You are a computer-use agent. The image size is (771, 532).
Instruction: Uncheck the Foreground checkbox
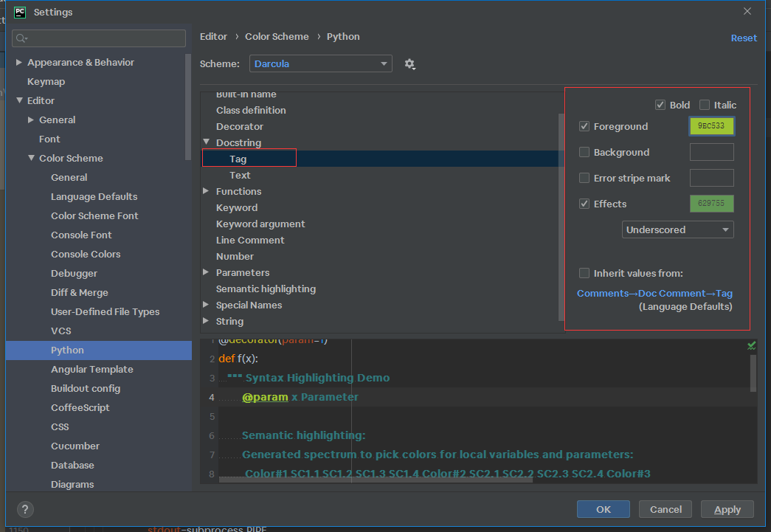tap(584, 126)
